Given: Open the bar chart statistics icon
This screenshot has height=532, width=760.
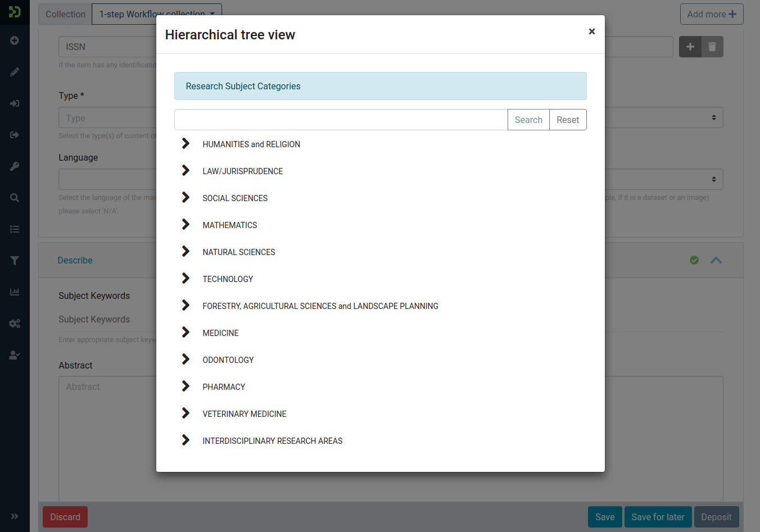Looking at the screenshot, I should pyautogui.click(x=15, y=292).
